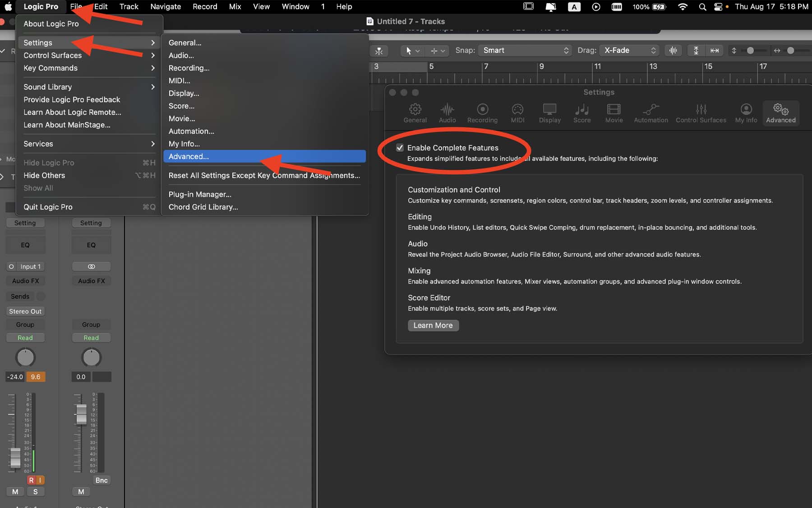The height and width of the screenshot is (508, 812).
Task: Open the Display settings pane icon
Action: pos(549,113)
